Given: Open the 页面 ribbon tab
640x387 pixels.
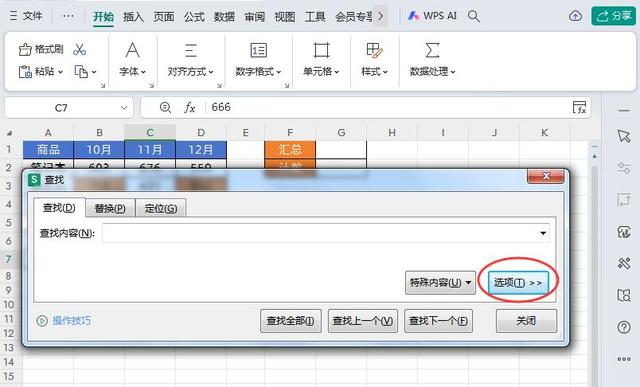Looking at the screenshot, I should click(164, 17).
